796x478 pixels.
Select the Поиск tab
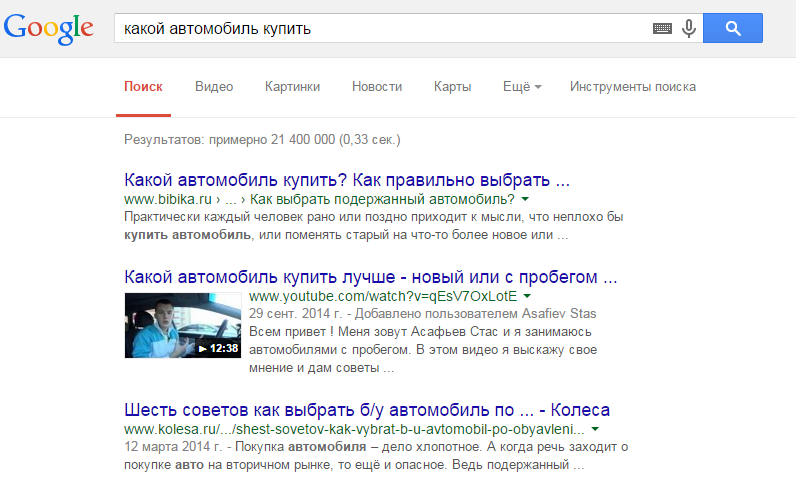tap(143, 87)
